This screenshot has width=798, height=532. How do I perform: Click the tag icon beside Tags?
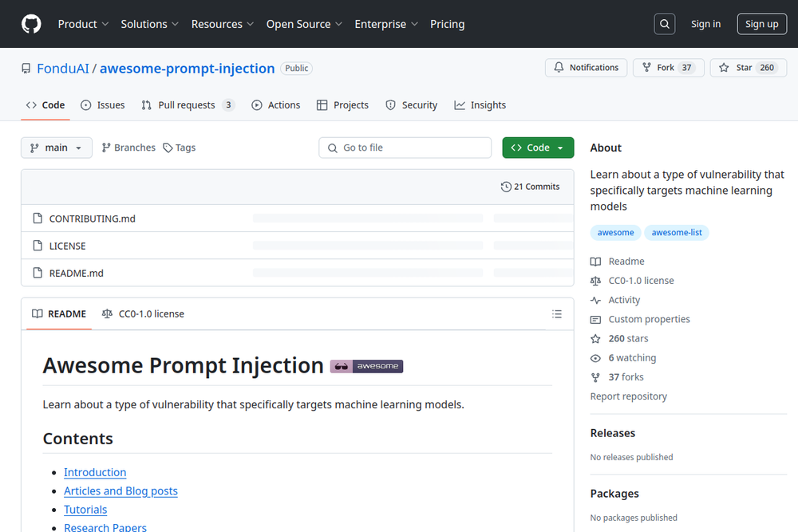(x=168, y=148)
